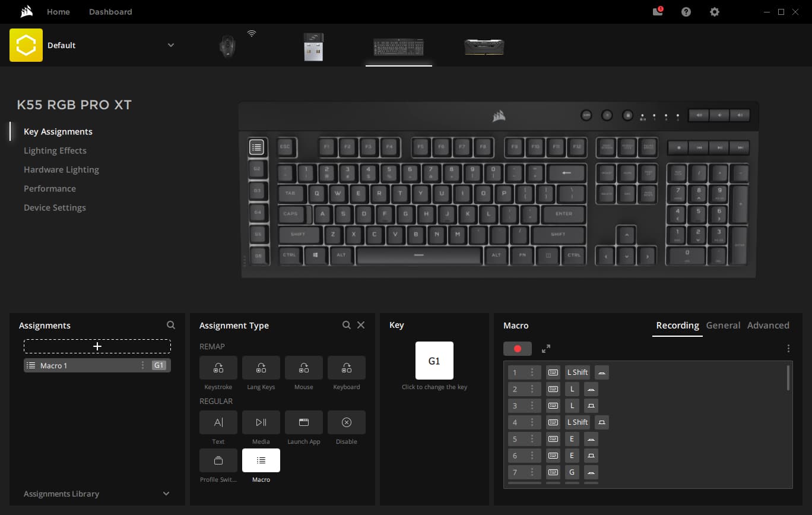Choose Macro assignment type
The image size is (812, 515).
click(x=261, y=460)
